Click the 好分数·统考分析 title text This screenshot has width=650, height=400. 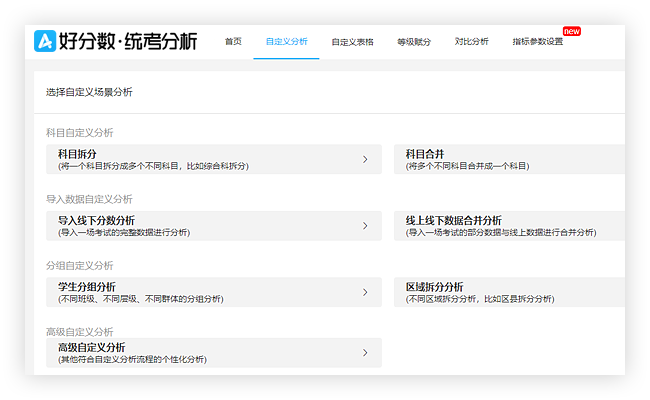(x=128, y=41)
